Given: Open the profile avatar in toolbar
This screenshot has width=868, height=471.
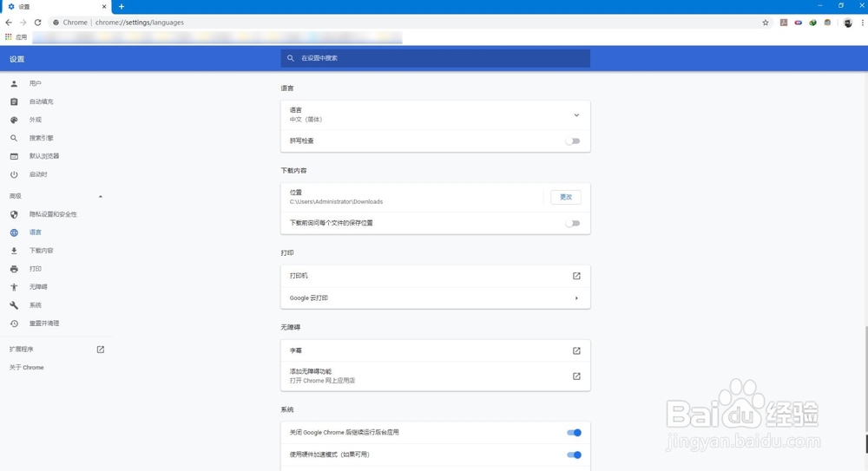Looking at the screenshot, I should 847,23.
